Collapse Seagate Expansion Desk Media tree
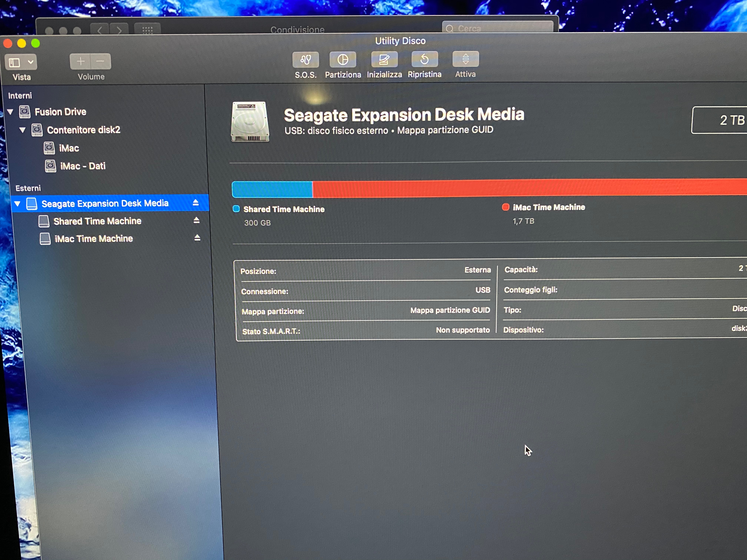This screenshot has width=747, height=560. click(x=18, y=204)
